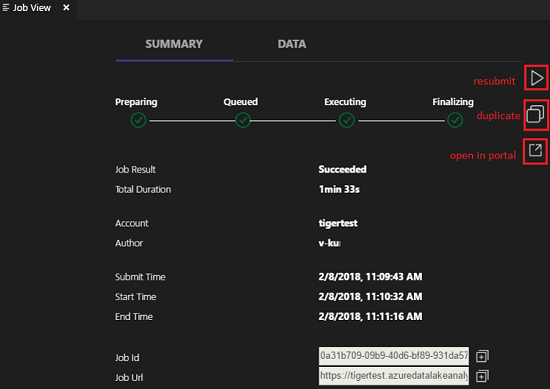Click the Submit Time label
Viewport: 550px width, 389px height.
[x=140, y=277]
